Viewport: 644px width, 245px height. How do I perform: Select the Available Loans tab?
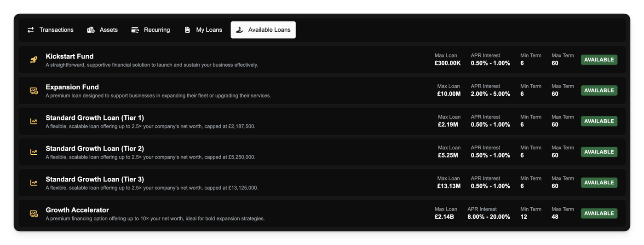(269, 30)
